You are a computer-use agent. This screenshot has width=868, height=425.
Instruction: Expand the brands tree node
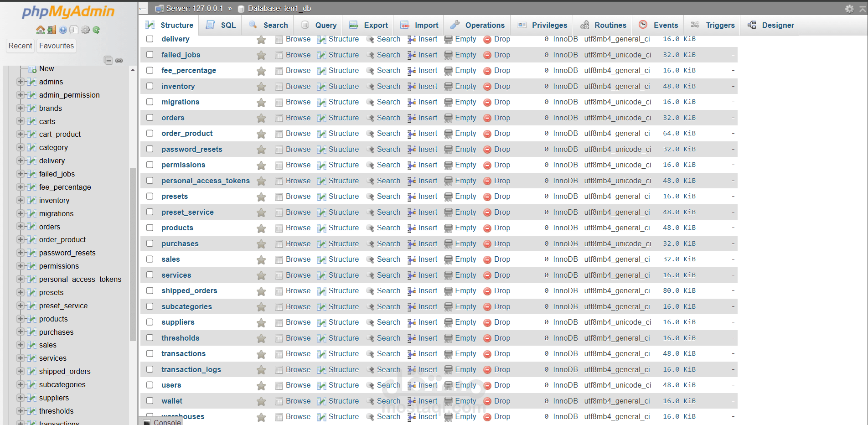tap(20, 108)
